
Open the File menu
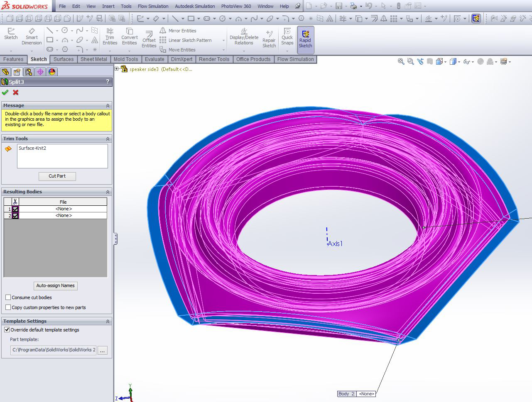(62, 6)
